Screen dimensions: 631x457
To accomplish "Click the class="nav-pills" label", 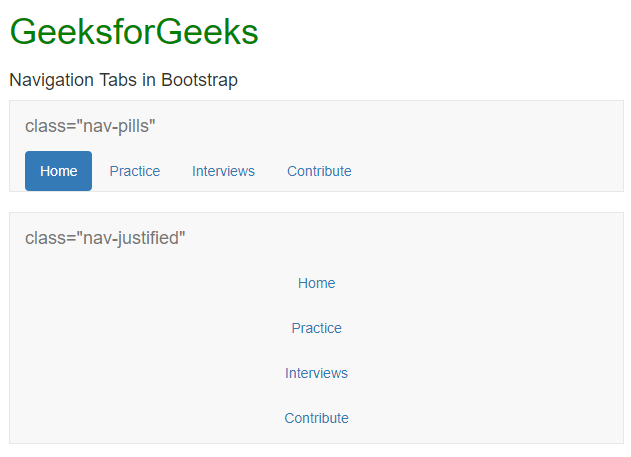I will 90,126.
